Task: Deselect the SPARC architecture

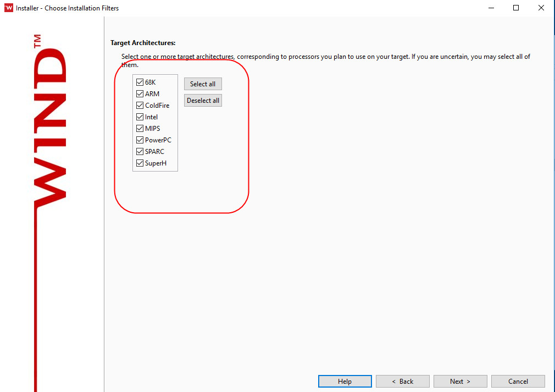Action: point(140,151)
